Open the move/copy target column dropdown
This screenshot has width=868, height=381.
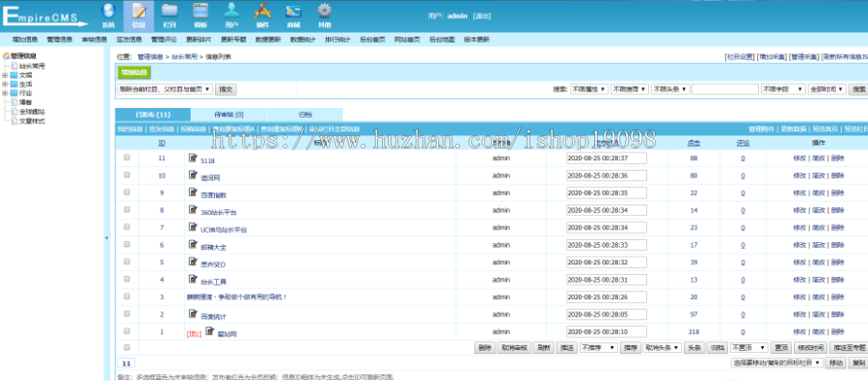(x=776, y=363)
